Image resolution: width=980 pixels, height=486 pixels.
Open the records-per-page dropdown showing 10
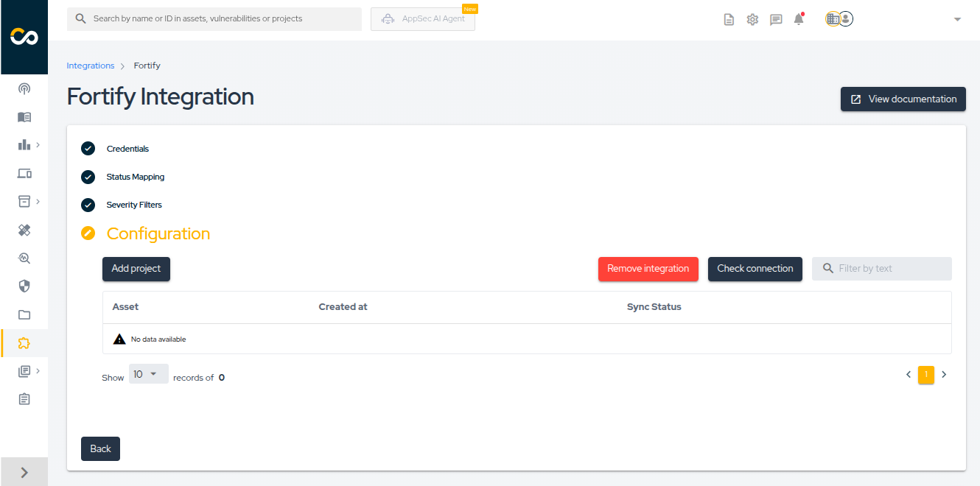point(148,374)
